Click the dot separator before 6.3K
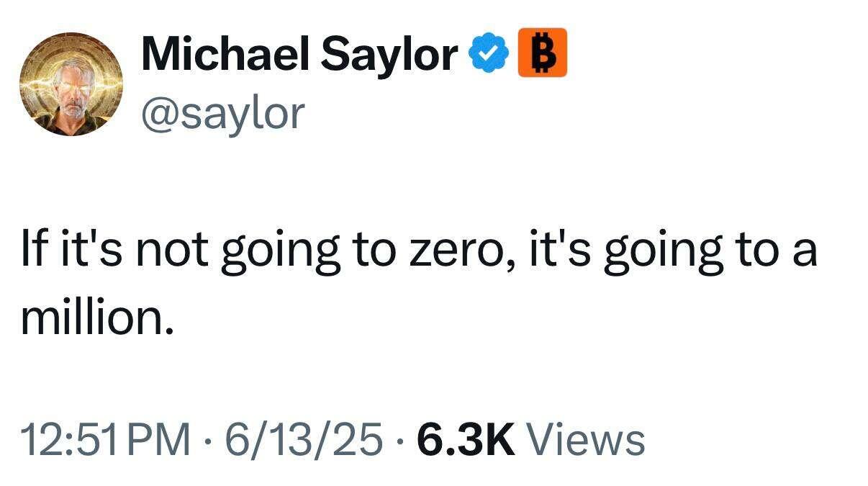The height and width of the screenshot is (486, 868). point(400,440)
